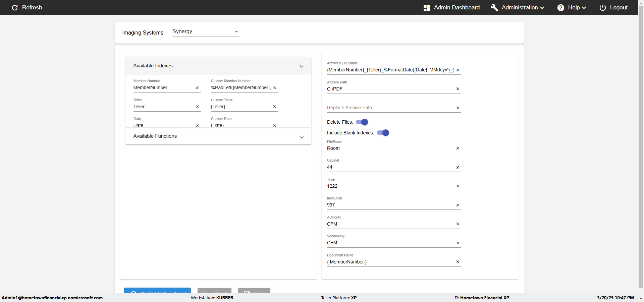Screen dimensions: 644x302
Task: Click into the Document Name field
Action: point(389,262)
